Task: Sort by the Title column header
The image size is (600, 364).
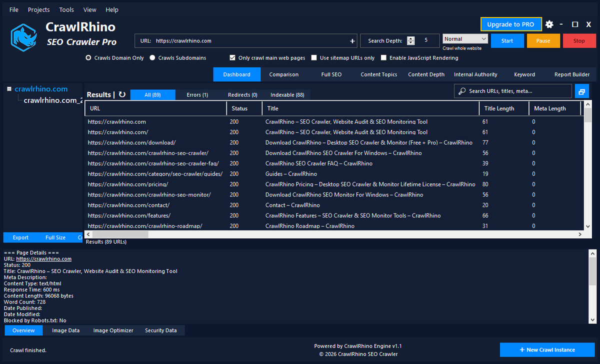Action: 370,108
